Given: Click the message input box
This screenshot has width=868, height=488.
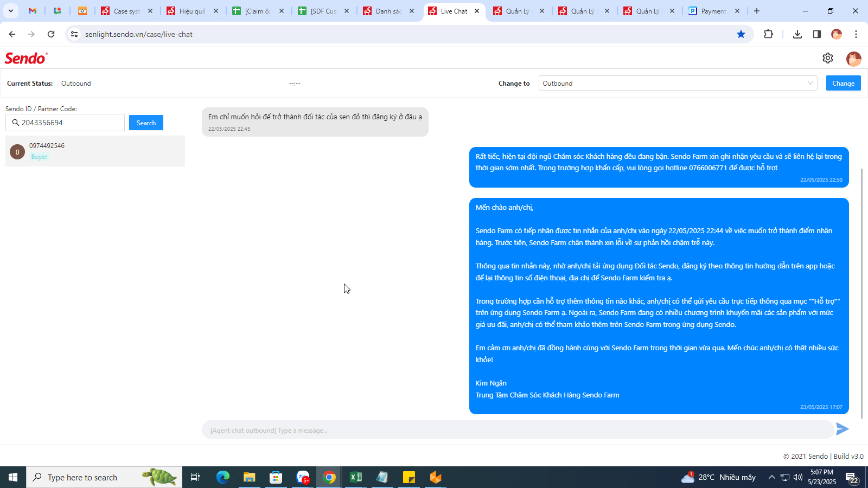Looking at the screenshot, I should 518,430.
